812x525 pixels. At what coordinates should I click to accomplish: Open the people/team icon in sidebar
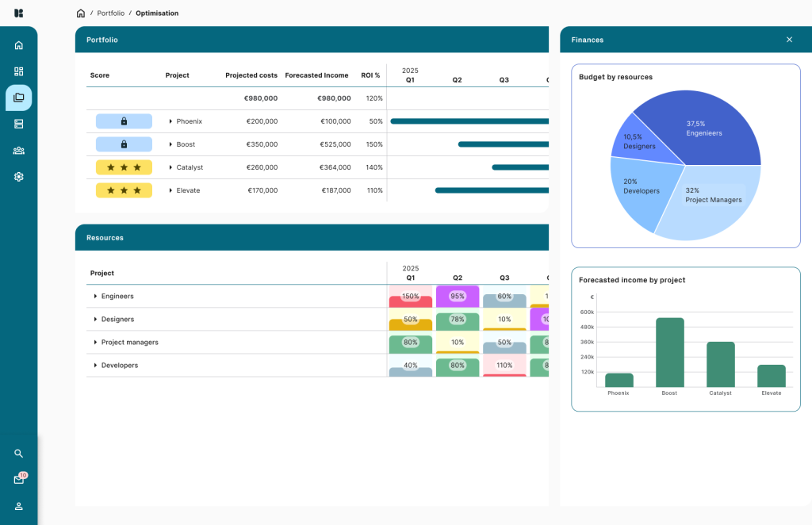19,150
